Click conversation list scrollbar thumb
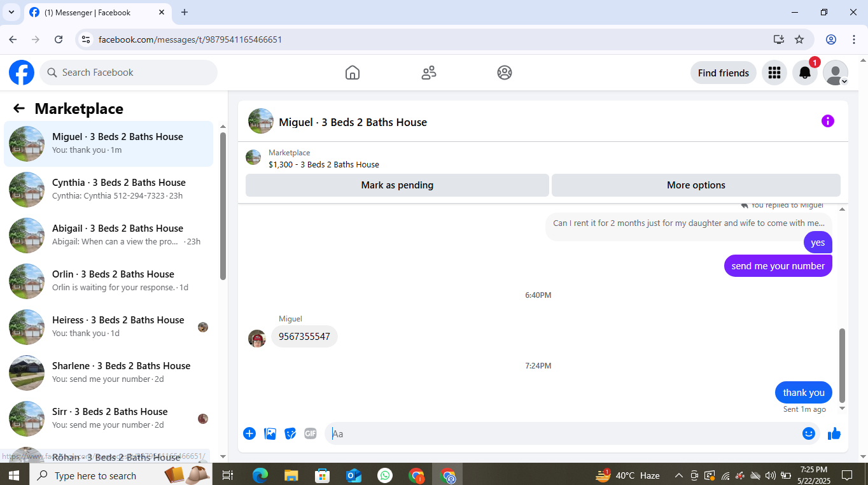868x485 pixels. (x=223, y=205)
